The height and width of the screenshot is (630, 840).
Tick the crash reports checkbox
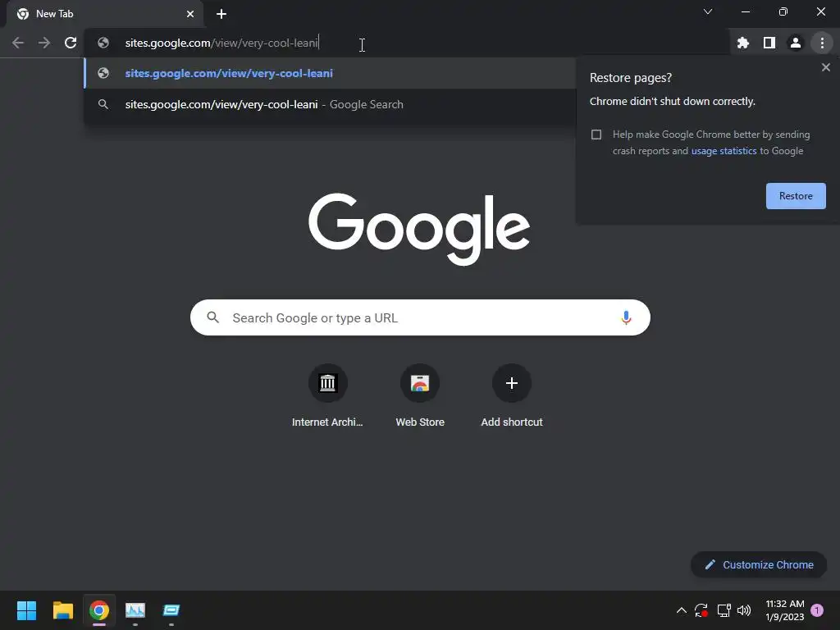596,135
